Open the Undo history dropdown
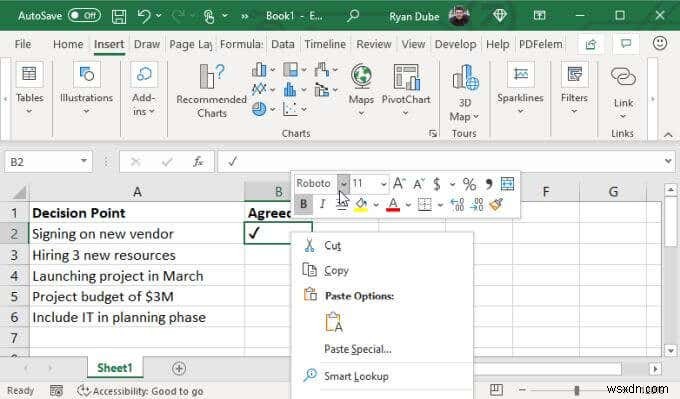This screenshot has height=399, width=680. pos(159,16)
